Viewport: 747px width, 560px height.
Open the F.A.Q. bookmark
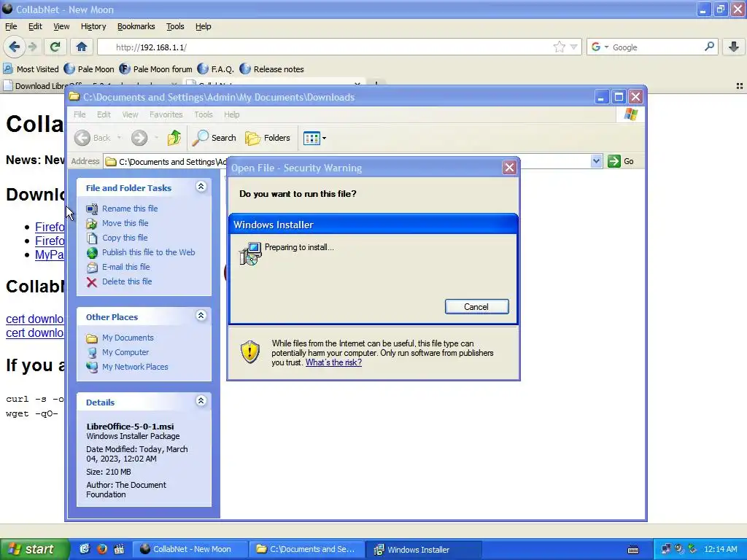coord(216,69)
